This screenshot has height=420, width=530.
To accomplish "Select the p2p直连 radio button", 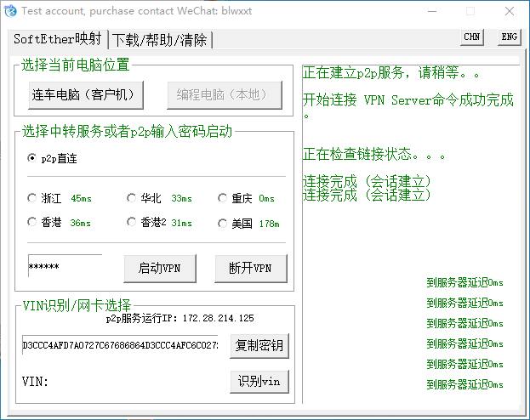I will point(32,158).
